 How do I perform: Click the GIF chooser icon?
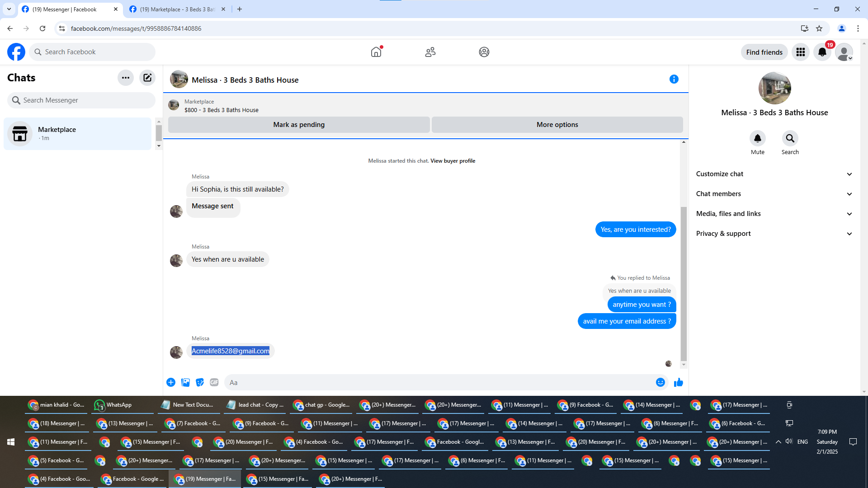tap(214, 383)
